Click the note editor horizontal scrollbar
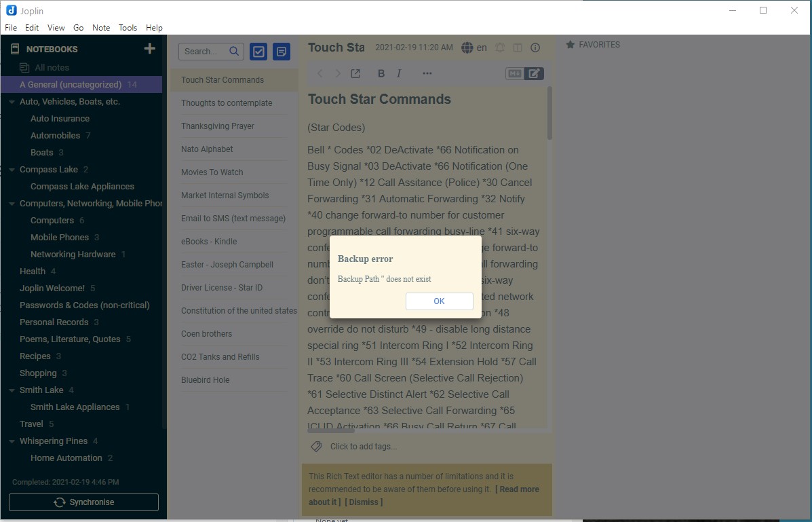 [x=331, y=431]
